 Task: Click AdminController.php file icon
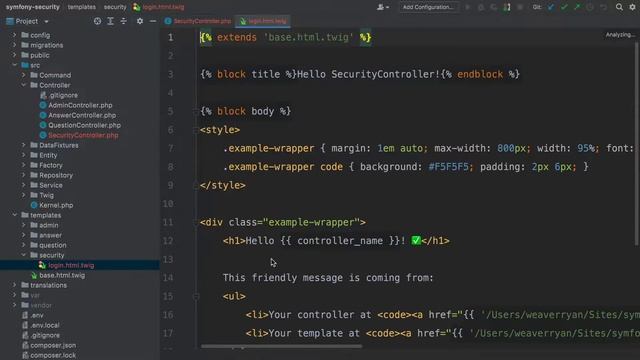(x=43, y=105)
